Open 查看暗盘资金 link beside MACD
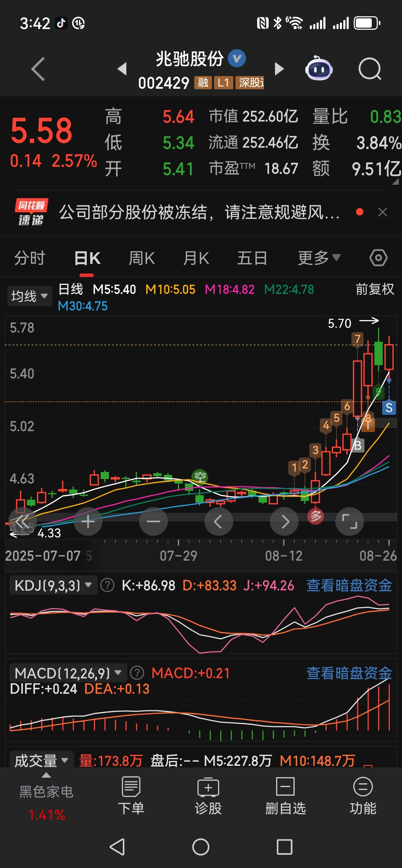This screenshot has width=402, height=868. pos(349,673)
